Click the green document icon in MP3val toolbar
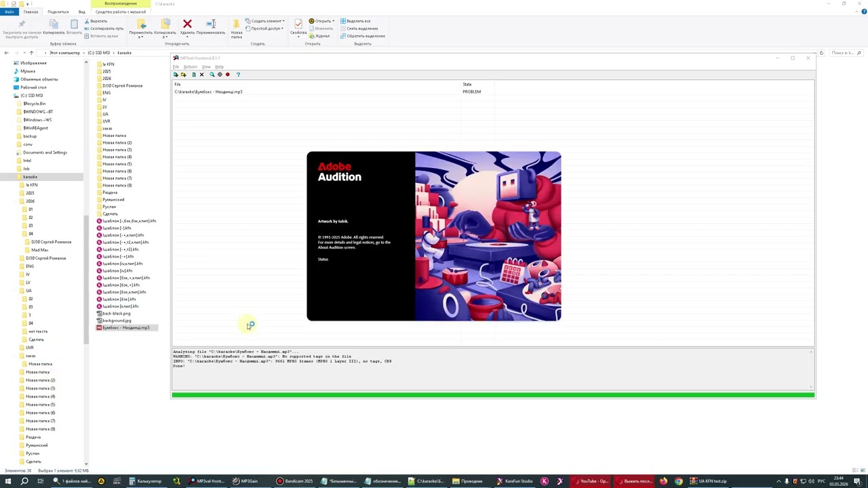This screenshot has width=868, height=488. (193, 75)
